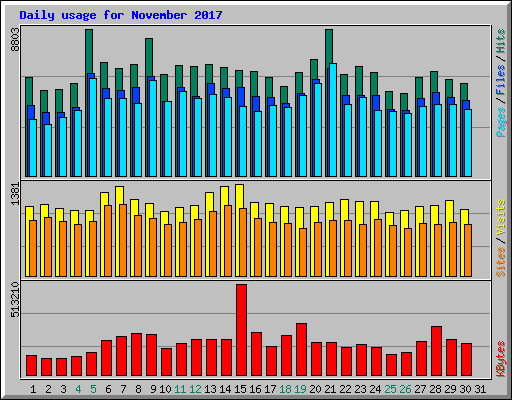Click the yellow visits bar for day 22
512x400 pixels.
click(x=344, y=210)
